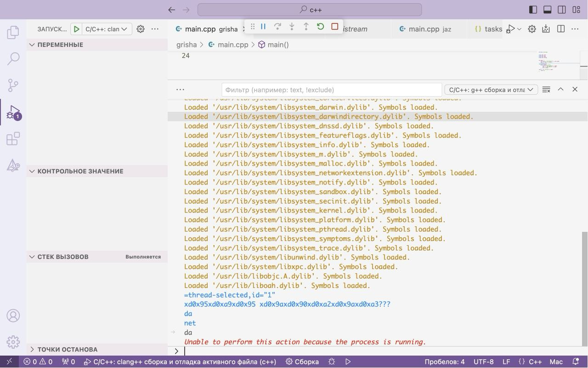Open the Source Control view
The width and height of the screenshot is (588, 368).
coord(13,85)
